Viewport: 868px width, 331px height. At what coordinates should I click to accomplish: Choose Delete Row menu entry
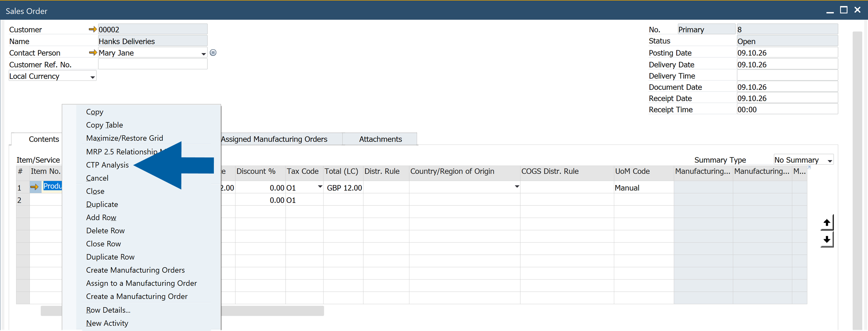pos(105,231)
